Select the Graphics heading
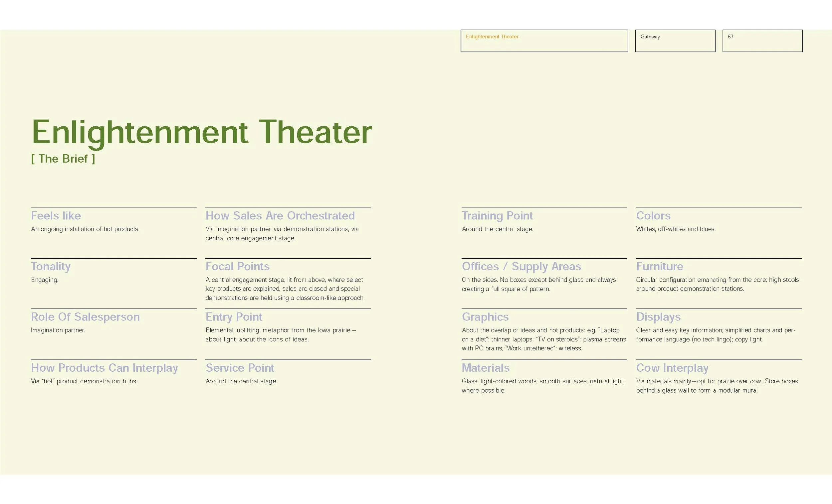 point(485,317)
